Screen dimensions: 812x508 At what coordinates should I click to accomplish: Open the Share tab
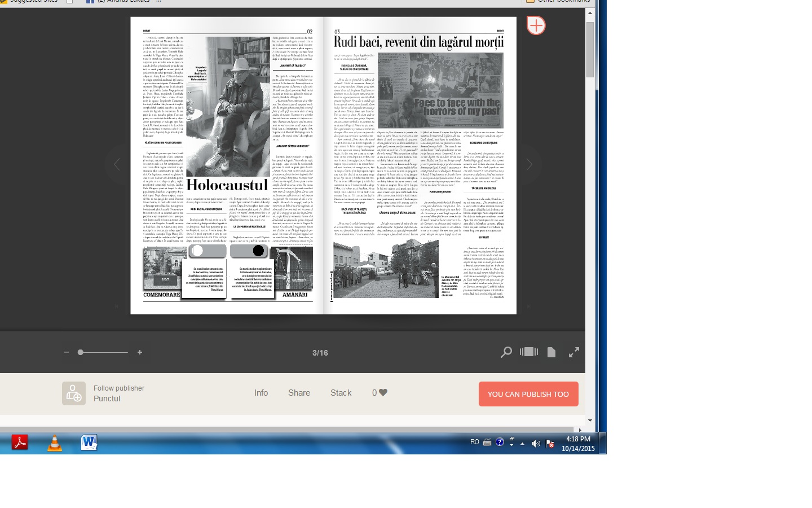[x=299, y=393]
